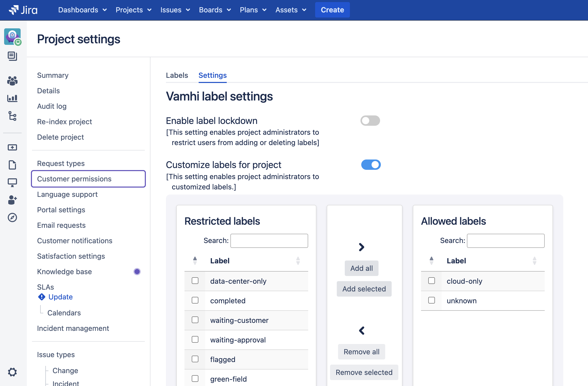Click the Customers people icon
588x386 pixels.
pos(12,81)
